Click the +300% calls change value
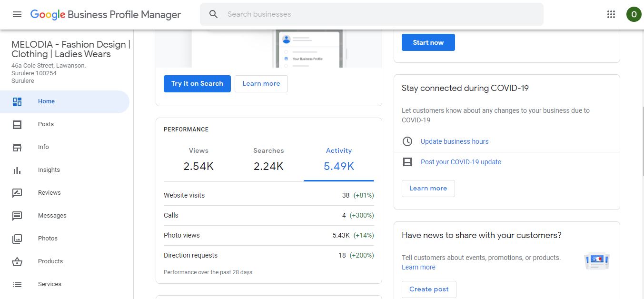Screen dimensions: 644x299 tap(362, 215)
